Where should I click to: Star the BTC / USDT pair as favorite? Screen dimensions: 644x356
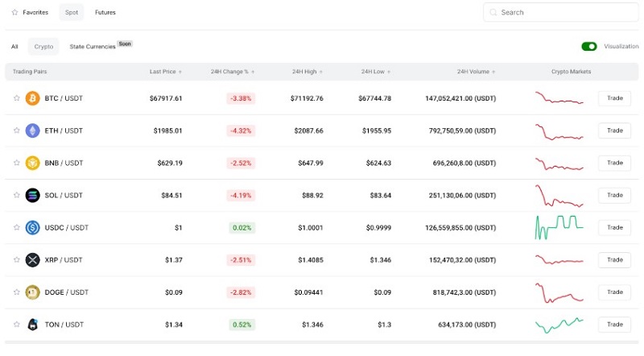[16, 98]
